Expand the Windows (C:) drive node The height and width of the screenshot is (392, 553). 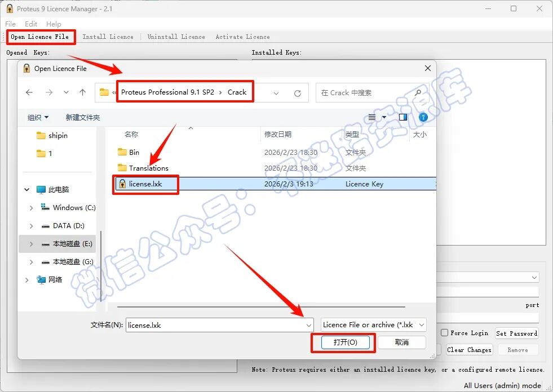pos(31,208)
